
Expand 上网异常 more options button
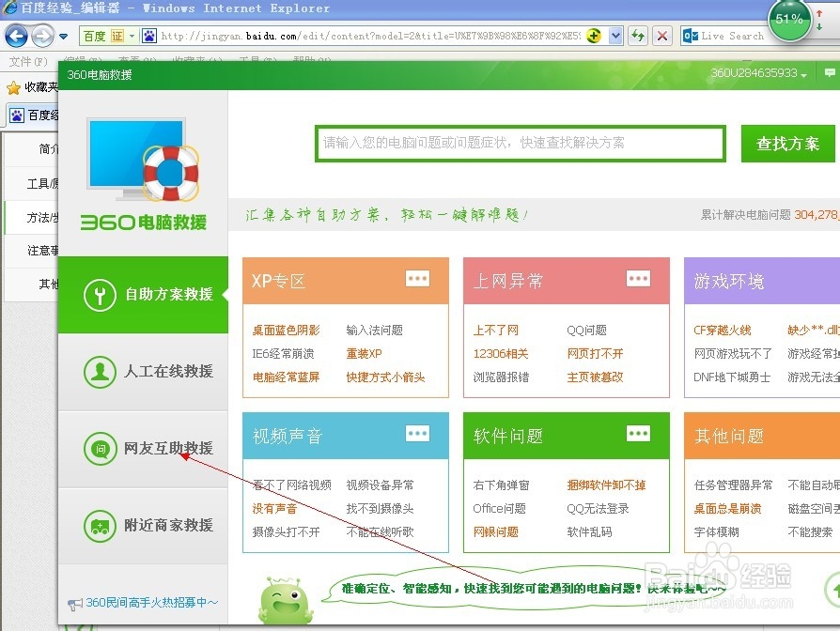point(639,278)
